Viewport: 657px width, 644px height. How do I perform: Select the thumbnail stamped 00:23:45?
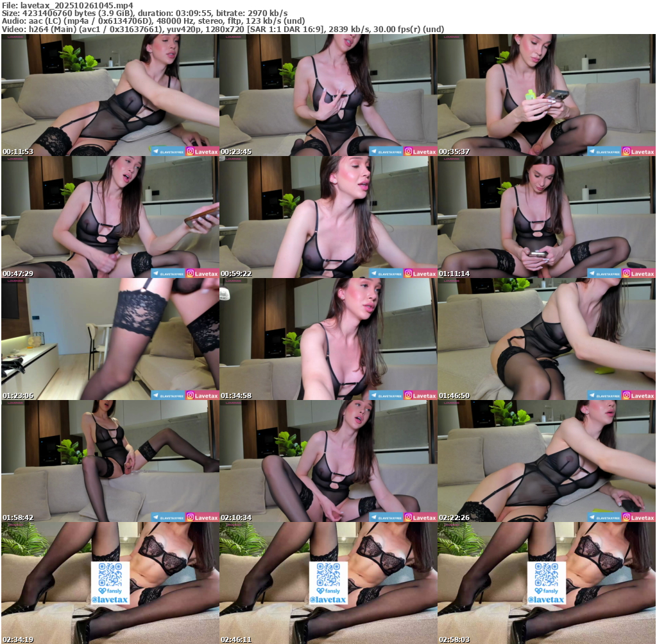coord(328,95)
